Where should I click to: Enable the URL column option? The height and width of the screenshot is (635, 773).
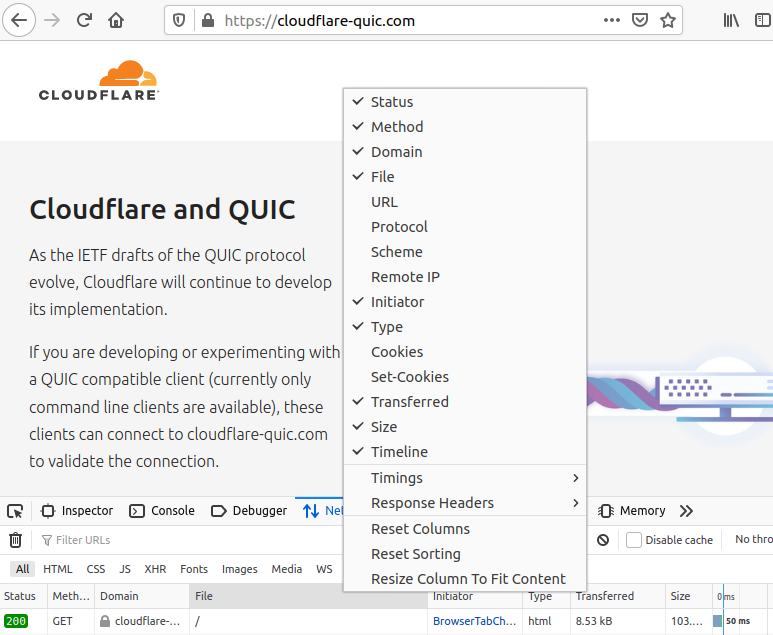(x=465, y=202)
